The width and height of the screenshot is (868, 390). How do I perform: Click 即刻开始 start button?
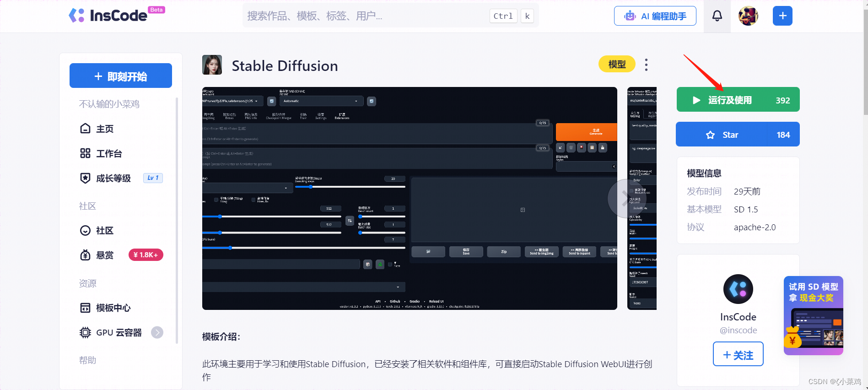[x=121, y=76]
